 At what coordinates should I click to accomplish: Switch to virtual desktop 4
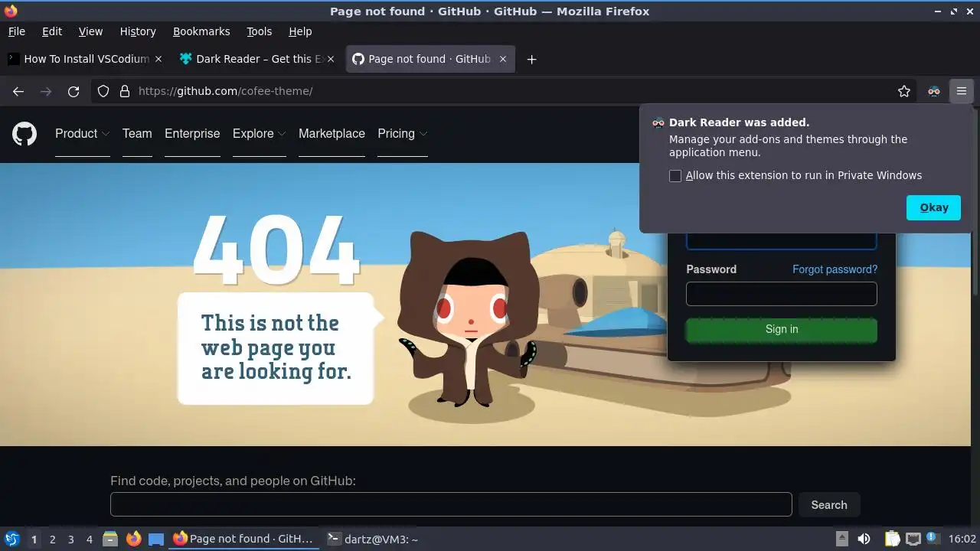pyautogui.click(x=89, y=539)
